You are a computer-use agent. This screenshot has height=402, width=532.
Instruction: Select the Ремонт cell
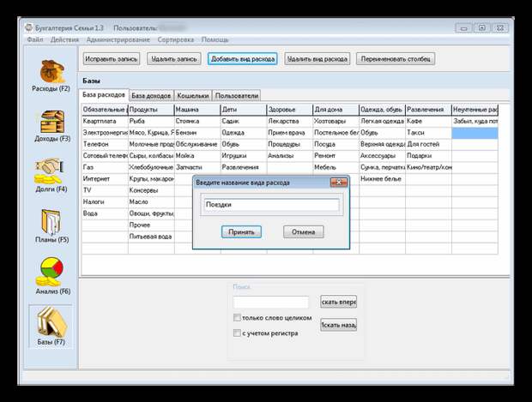336,156
